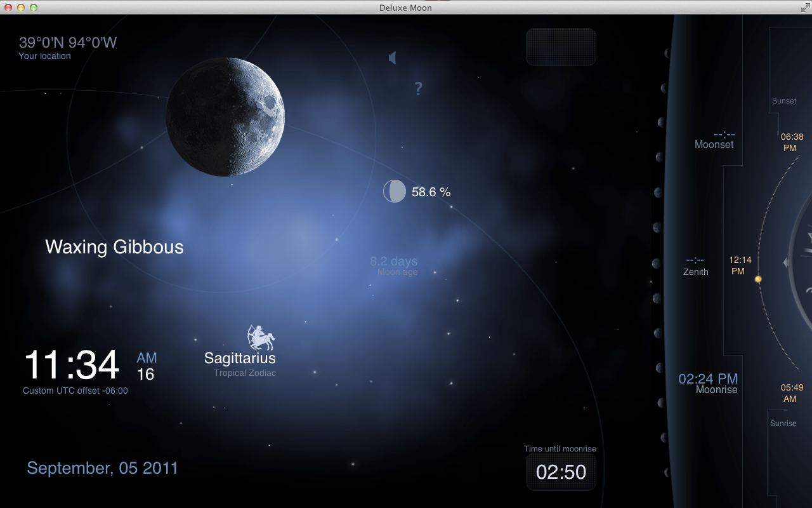Close the Deluxe Moon window
This screenshot has width=812, height=508.
[x=8, y=8]
